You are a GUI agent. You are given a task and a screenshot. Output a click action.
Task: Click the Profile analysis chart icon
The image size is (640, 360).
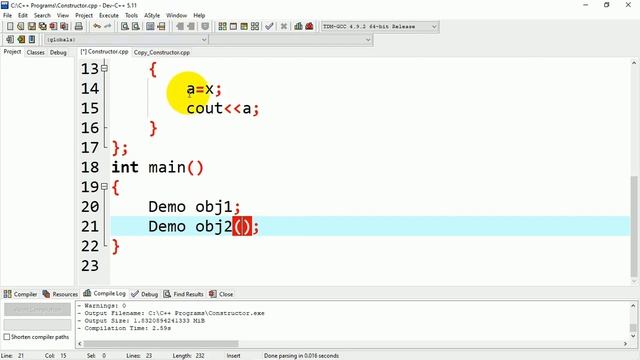pos(298,27)
